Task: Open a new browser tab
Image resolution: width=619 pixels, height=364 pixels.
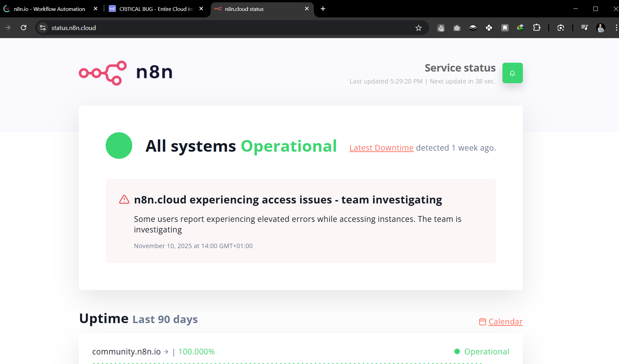Action: pyautogui.click(x=323, y=9)
